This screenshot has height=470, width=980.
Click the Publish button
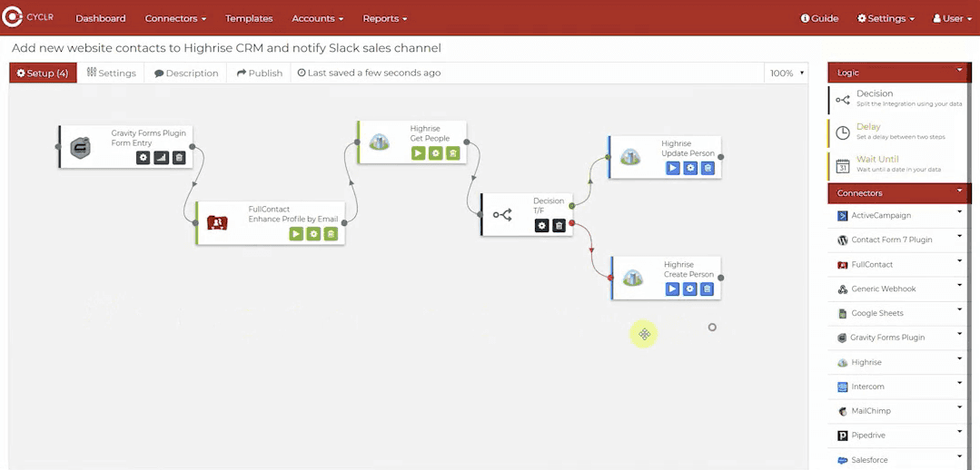260,73
